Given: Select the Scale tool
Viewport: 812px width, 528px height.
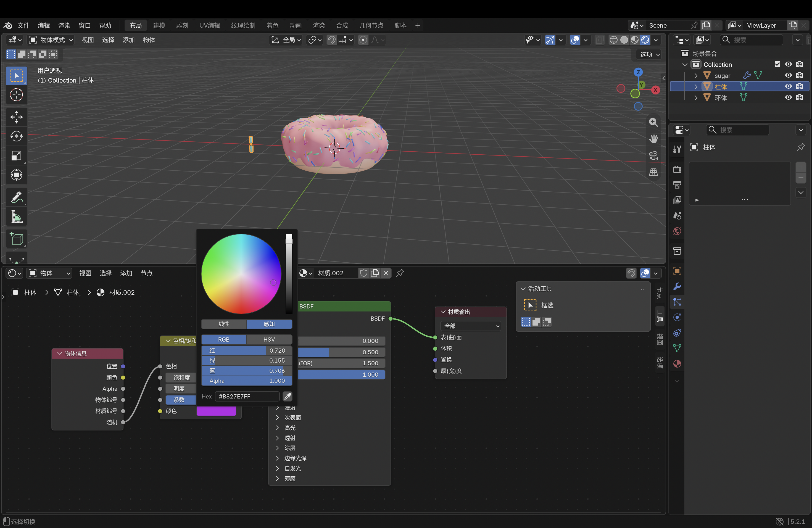Looking at the screenshot, I should (x=16, y=156).
